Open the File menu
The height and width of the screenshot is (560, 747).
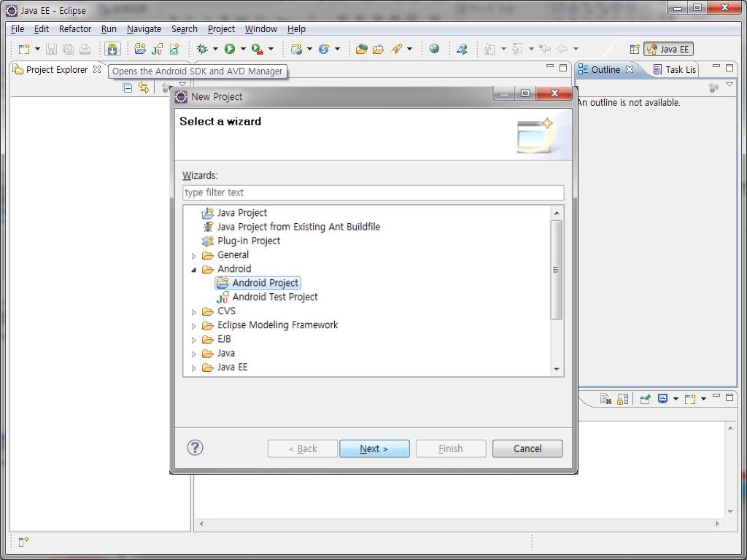point(18,29)
